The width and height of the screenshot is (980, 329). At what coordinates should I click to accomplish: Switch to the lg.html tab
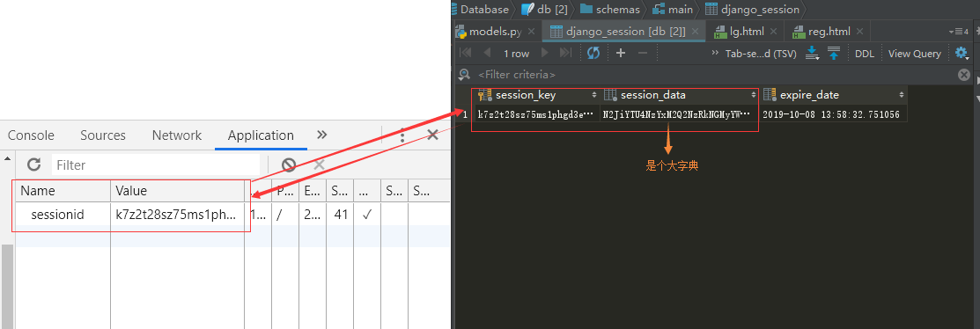[x=747, y=31]
